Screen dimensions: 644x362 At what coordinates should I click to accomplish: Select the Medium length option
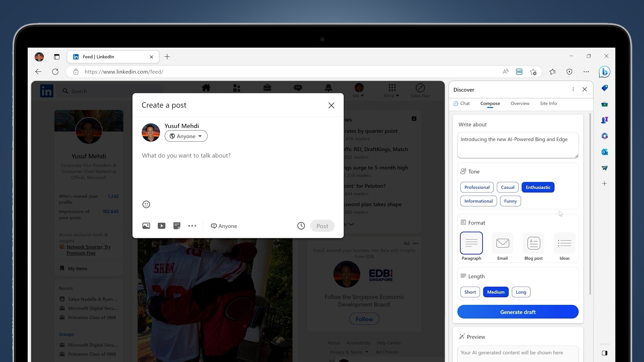click(496, 292)
